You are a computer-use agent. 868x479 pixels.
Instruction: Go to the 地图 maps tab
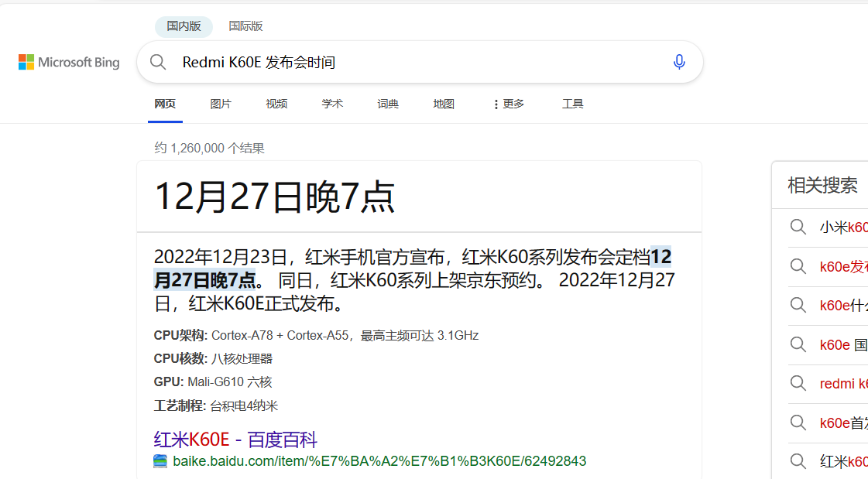click(x=444, y=104)
